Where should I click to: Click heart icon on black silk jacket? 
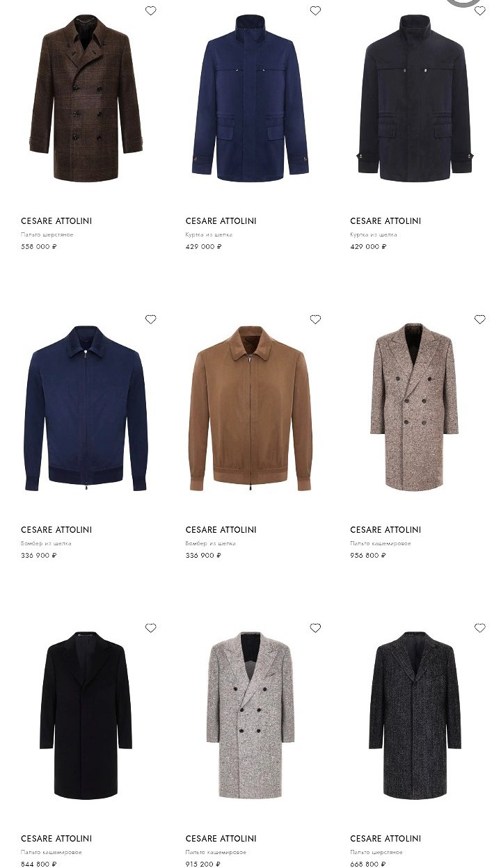click(480, 10)
